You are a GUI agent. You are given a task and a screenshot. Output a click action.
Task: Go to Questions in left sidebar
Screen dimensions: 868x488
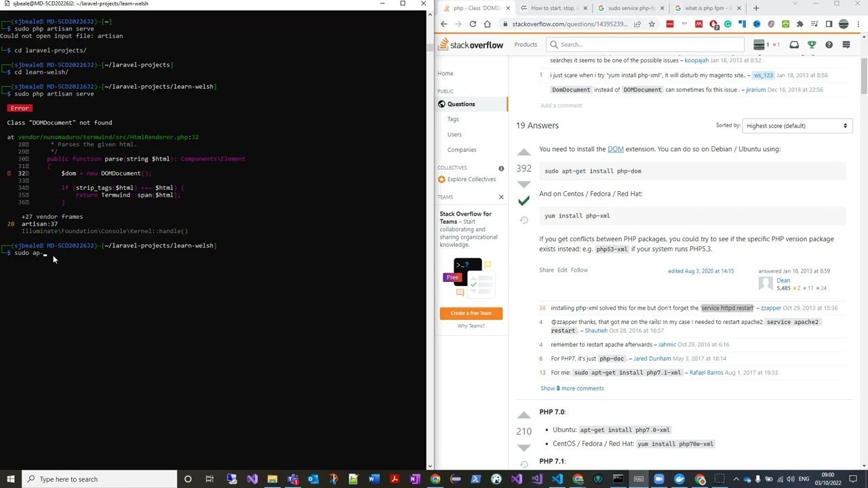461,104
